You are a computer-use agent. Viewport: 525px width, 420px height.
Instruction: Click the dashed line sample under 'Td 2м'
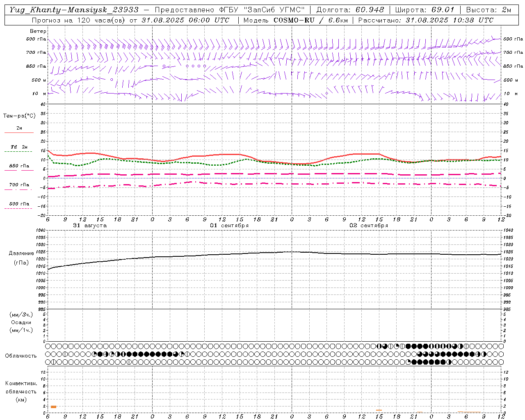(18, 152)
